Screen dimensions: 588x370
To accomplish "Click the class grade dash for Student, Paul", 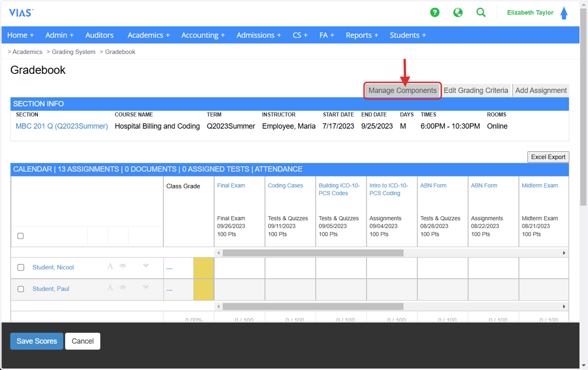I will [170, 290].
